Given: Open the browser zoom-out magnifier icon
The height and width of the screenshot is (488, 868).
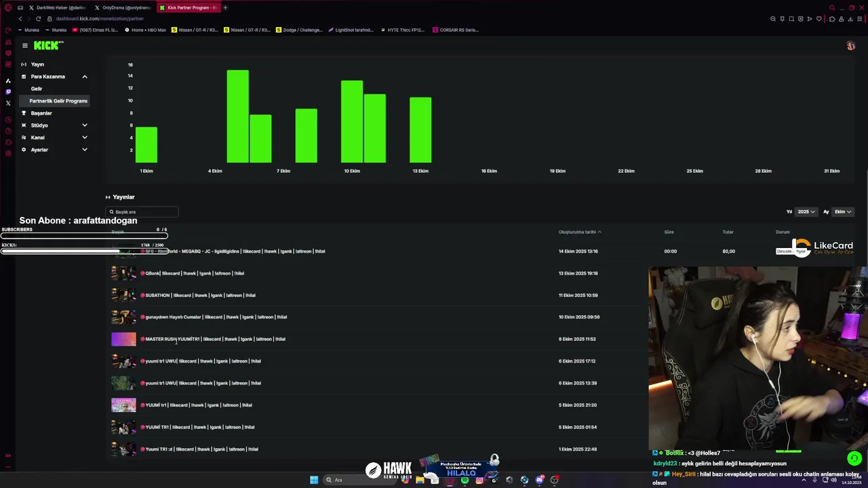Looking at the screenshot, I should [x=773, y=19].
